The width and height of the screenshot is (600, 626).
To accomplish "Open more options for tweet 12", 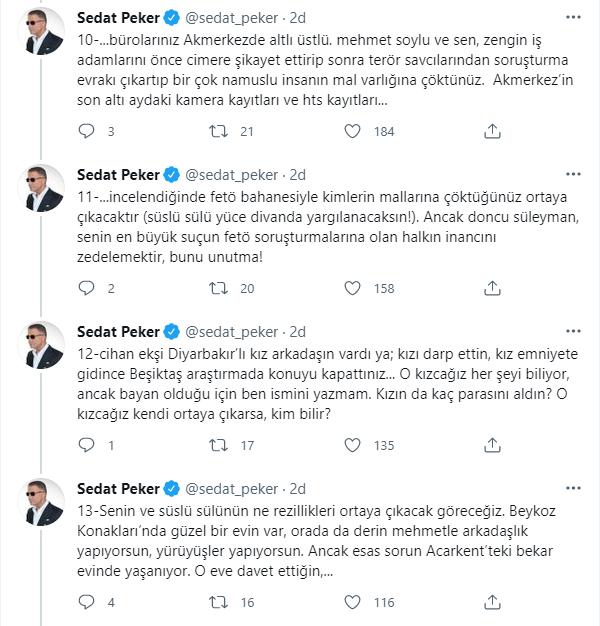I will click(573, 331).
